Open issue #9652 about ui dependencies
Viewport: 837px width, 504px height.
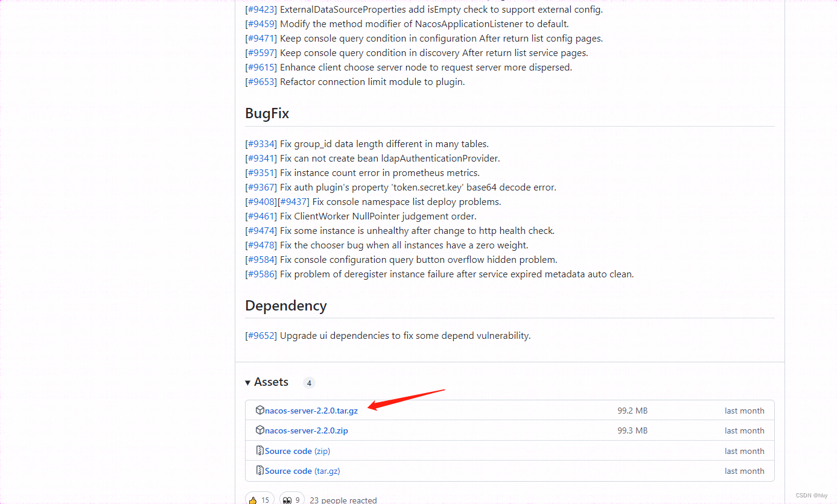click(261, 336)
